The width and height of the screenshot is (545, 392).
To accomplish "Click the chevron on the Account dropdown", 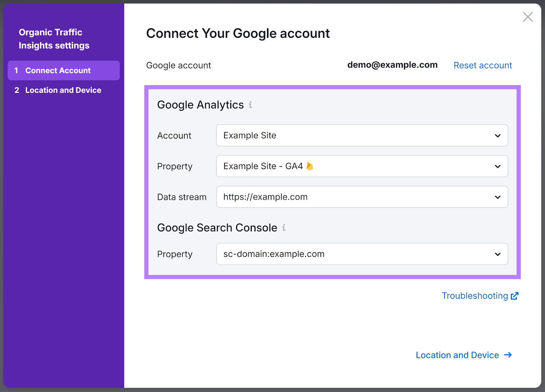I will [498, 135].
